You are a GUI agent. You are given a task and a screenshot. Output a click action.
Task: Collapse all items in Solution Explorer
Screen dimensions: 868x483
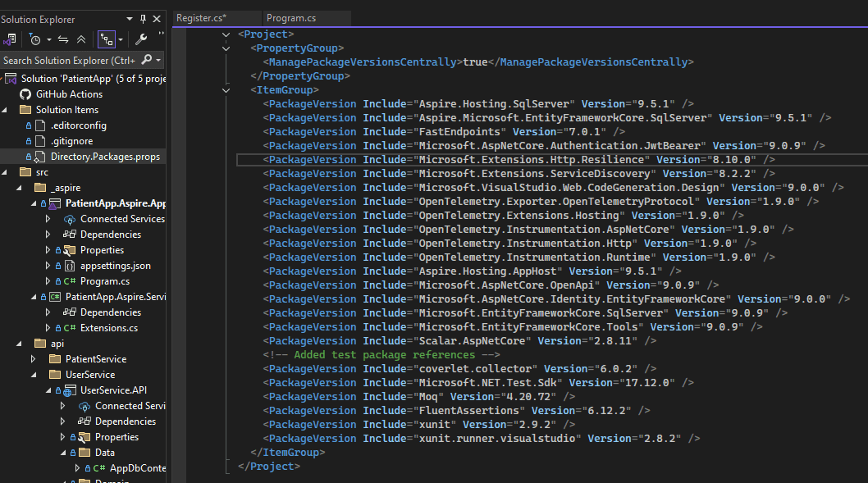[80, 39]
